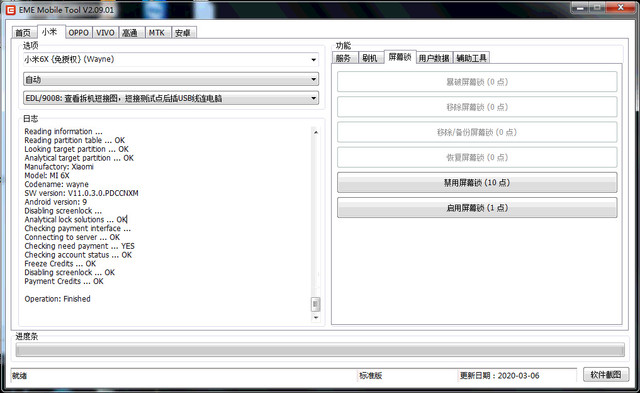Click the 软件截图 button
The image size is (640, 393).
[x=606, y=374]
